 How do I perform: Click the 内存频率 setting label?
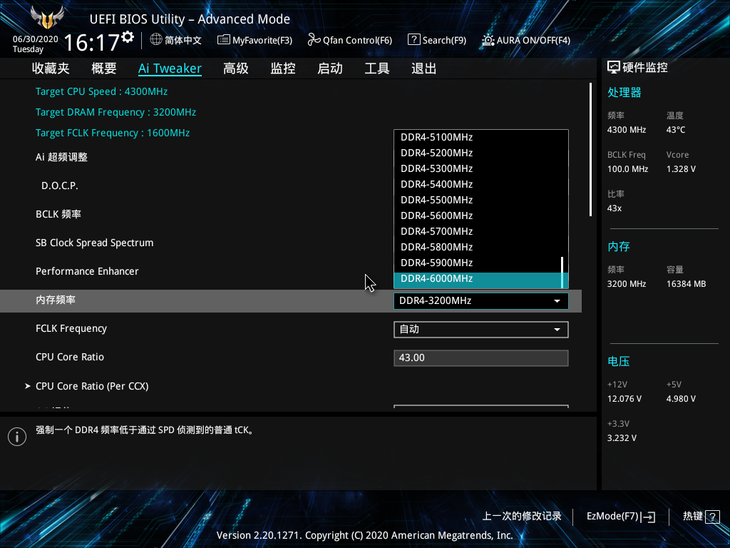[55, 300]
